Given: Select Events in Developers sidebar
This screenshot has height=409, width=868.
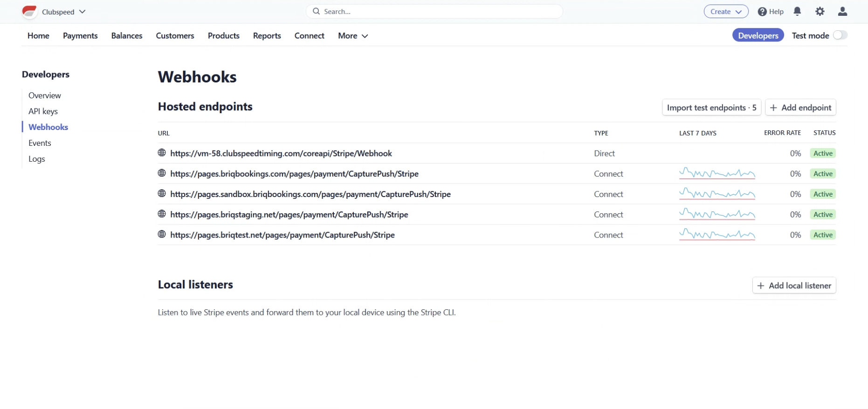Looking at the screenshot, I should pyautogui.click(x=40, y=143).
